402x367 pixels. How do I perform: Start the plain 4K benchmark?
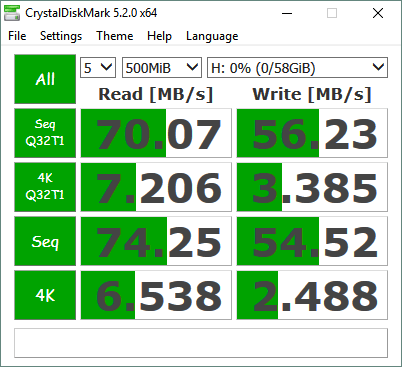45,295
